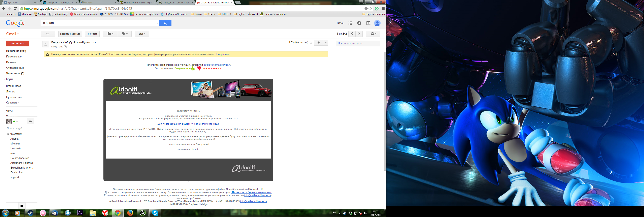Screen dimensions: 644x217
Task: Open the [Imap]/Trash label
Action: click(x=13, y=86)
